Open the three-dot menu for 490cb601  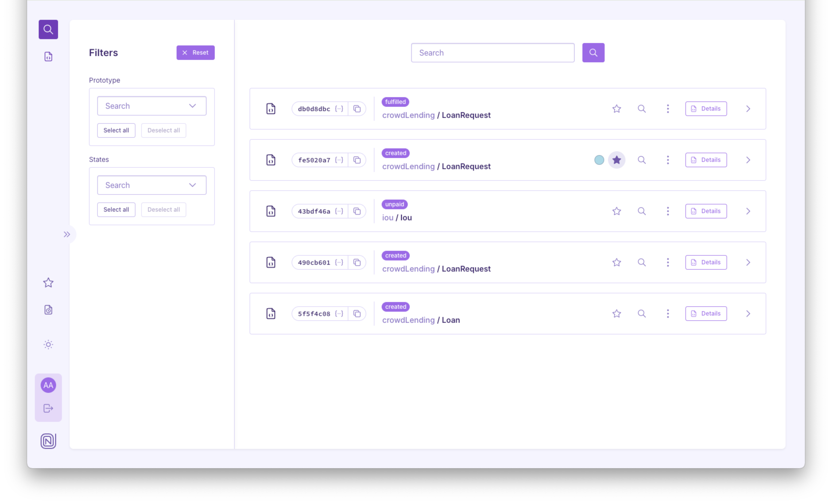coord(668,262)
